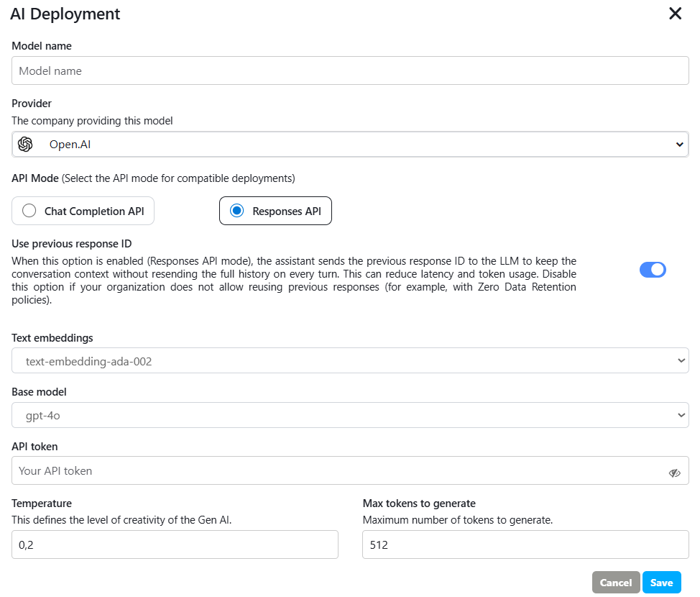Click the 'API Mode' label text
Image resolution: width=700 pixels, height=597 pixels.
(35, 178)
